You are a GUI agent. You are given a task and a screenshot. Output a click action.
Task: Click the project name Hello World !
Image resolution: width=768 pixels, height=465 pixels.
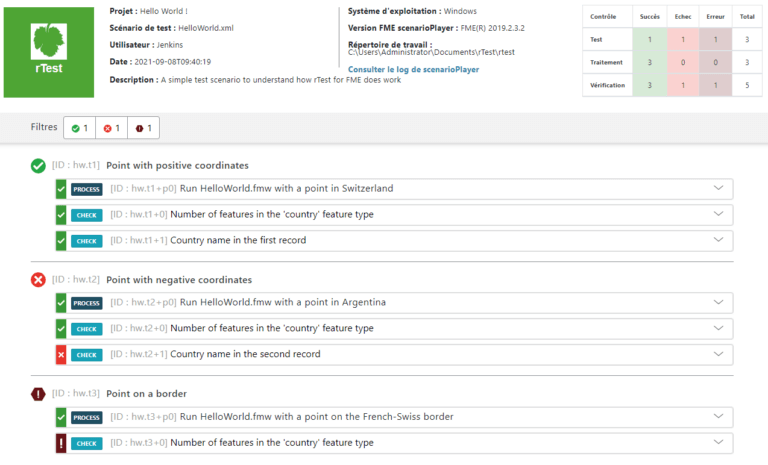point(164,11)
